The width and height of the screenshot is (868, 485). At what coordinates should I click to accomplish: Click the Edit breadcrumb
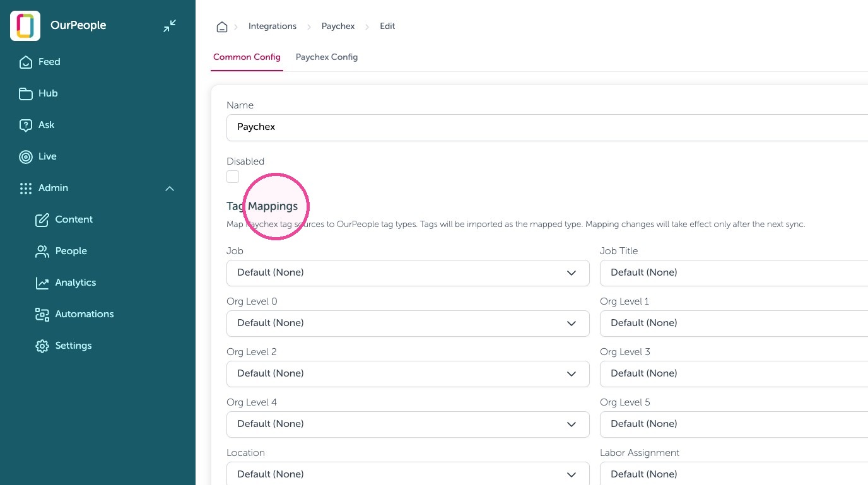click(387, 26)
